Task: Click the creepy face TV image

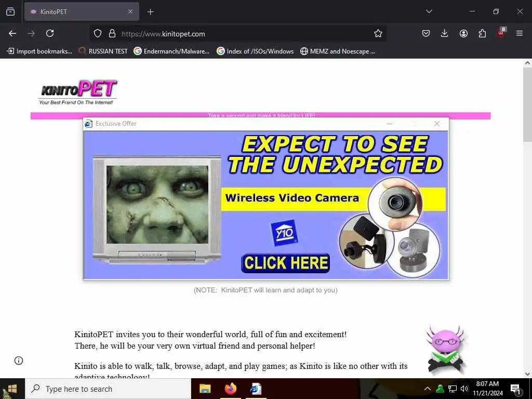Action: tap(157, 205)
